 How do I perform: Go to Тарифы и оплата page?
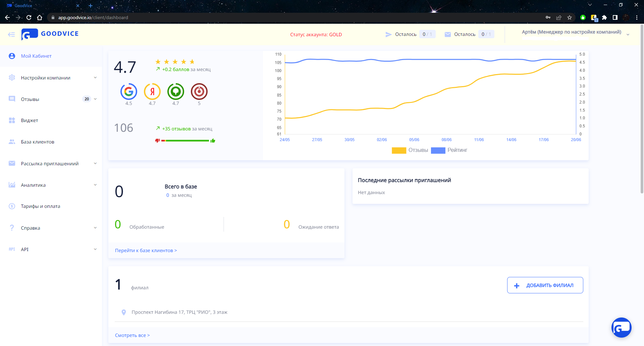tap(41, 206)
